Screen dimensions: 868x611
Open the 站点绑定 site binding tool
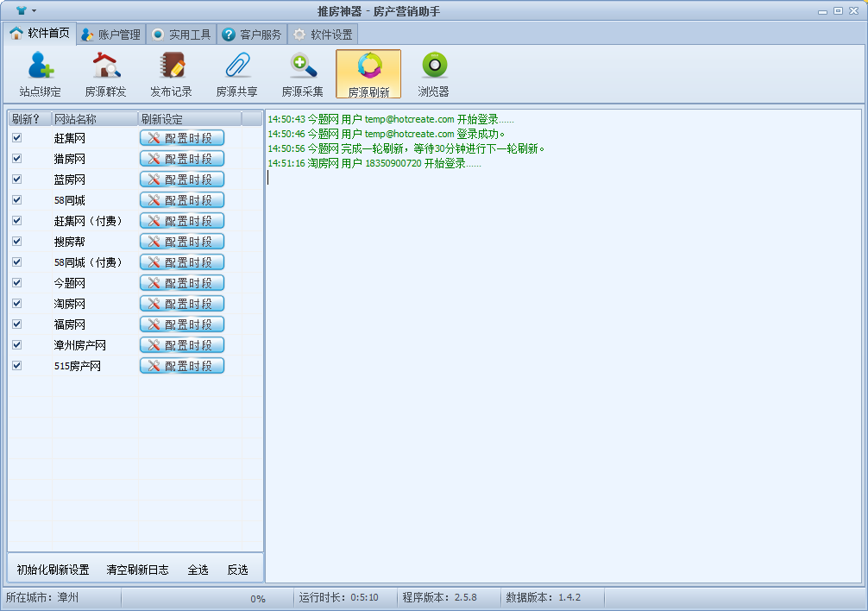click(40, 74)
